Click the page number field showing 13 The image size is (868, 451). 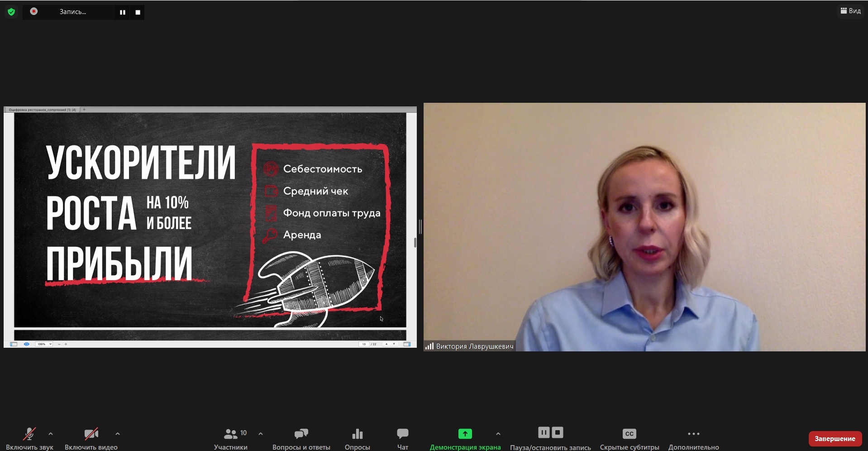click(364, 344)
